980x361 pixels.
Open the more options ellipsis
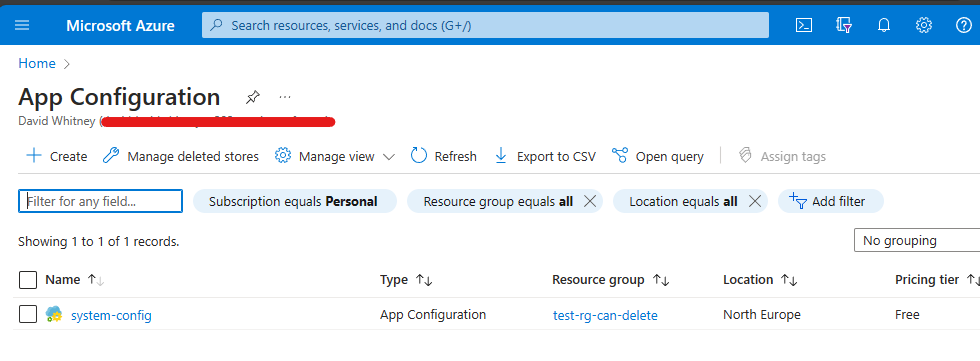(285, 97)
